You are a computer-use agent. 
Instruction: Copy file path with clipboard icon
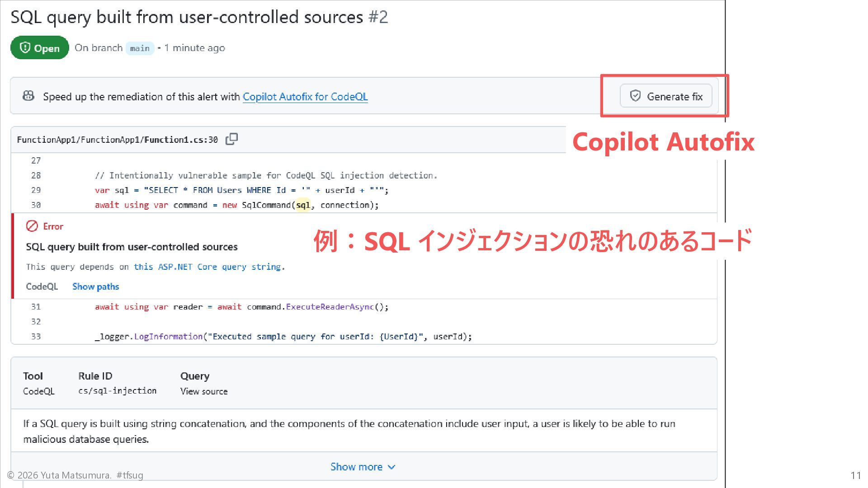point(231,139)
